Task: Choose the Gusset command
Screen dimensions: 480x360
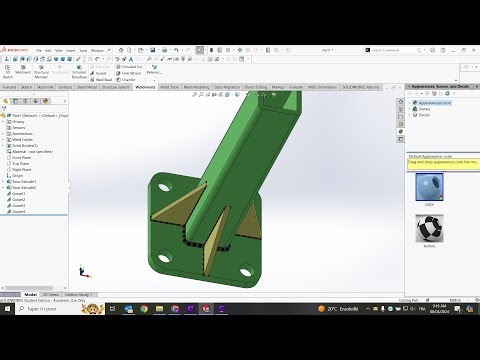Action: click(98, 73)
